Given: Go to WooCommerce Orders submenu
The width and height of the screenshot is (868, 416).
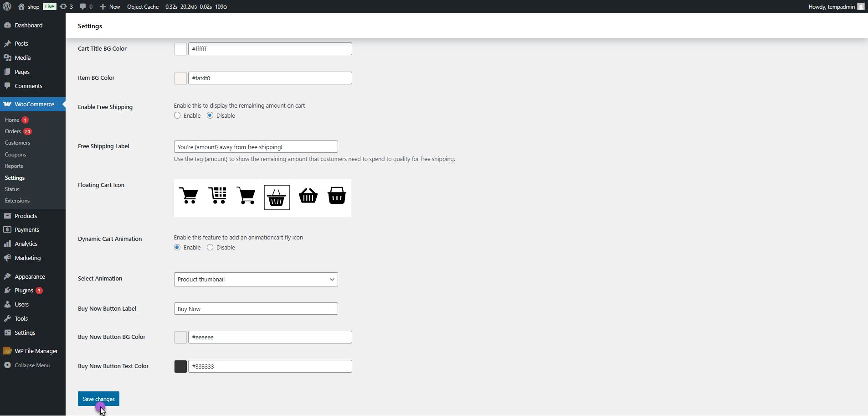Looking at the screenshot, I should (13, 131).
